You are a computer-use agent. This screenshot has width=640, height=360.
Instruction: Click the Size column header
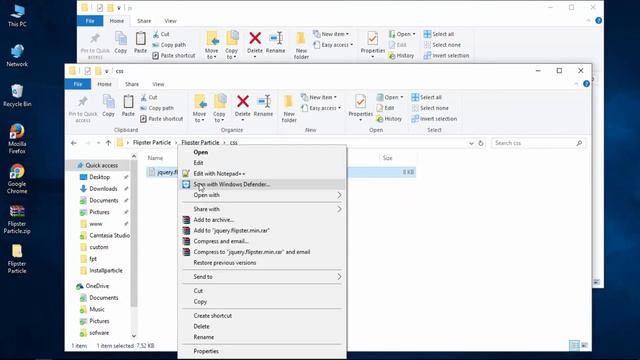click(387, 158)
